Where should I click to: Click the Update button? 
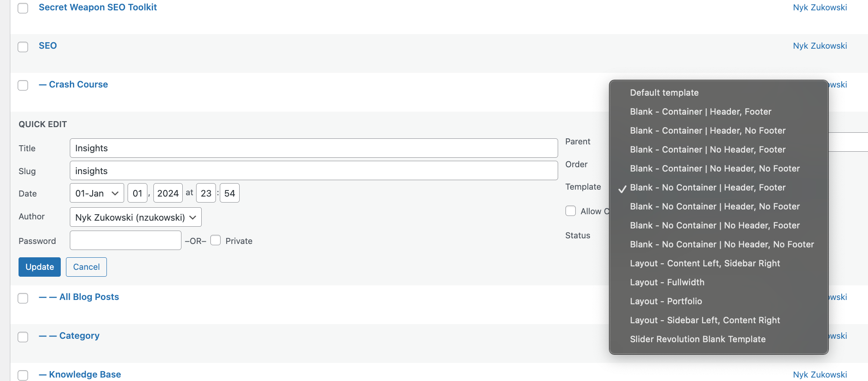point(40,267)
